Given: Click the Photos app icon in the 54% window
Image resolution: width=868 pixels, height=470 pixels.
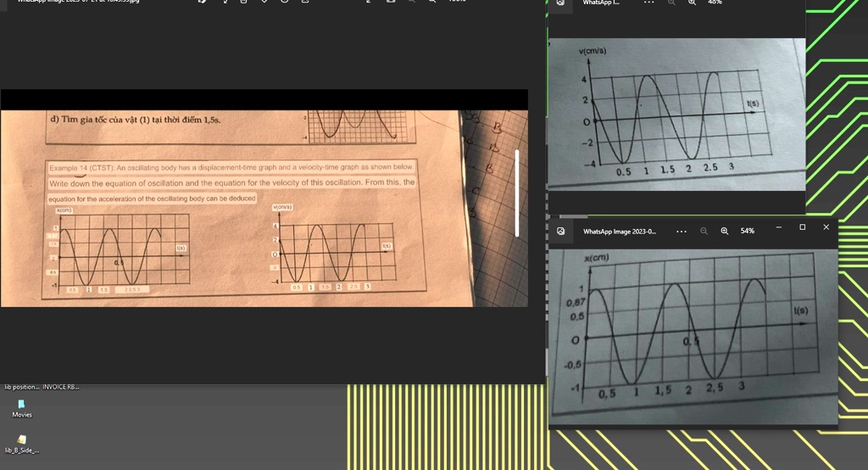Looking at the screenshot, I should (x=561, y=231).
